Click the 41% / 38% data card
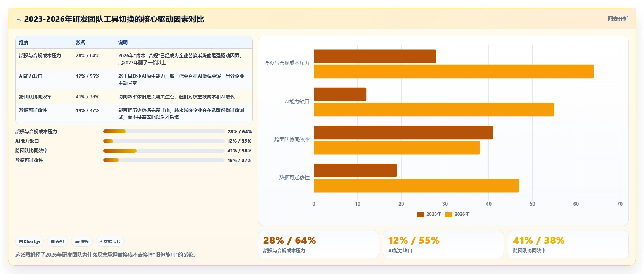 click(x=568, y=244)
